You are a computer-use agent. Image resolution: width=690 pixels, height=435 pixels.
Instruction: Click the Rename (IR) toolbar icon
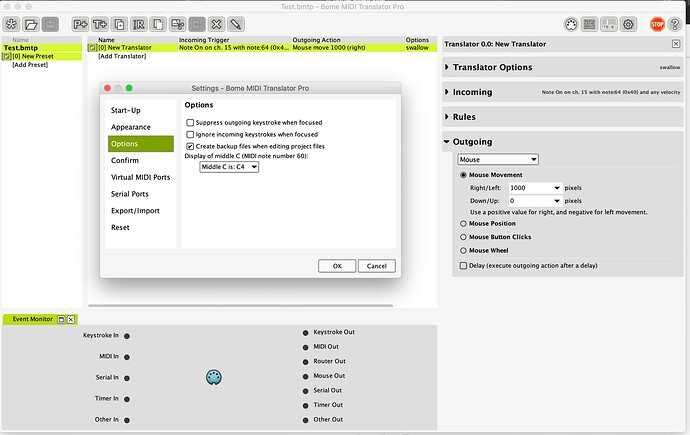[139, 24]
